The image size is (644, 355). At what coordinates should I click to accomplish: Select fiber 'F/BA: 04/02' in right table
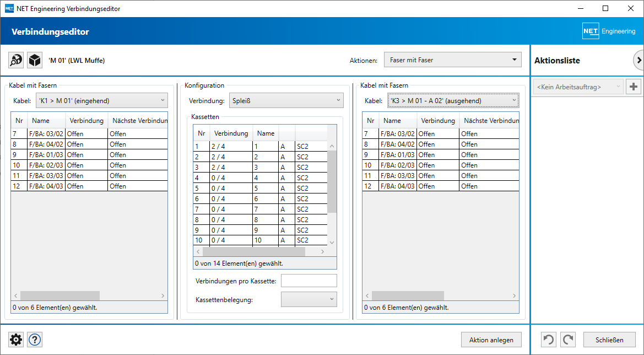pyautogui.click(x=441, y=144)
